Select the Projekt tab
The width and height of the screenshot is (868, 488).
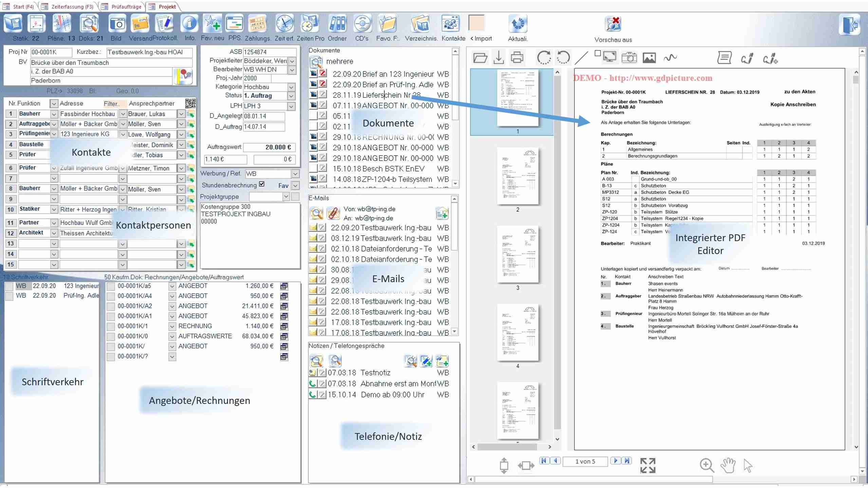point(164,6)
